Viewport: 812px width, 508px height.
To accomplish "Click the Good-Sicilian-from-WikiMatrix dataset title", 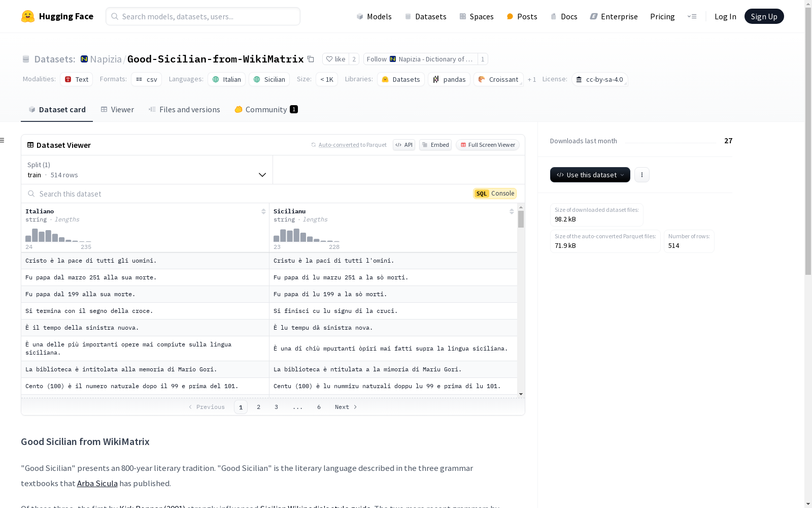I will point(216,59).
